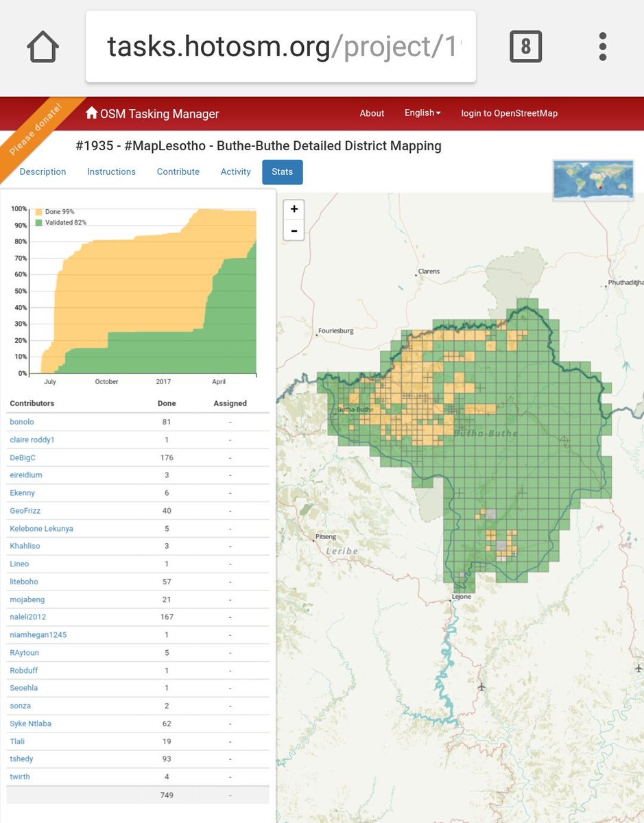Tap the browser home icon

click(44, 47)
